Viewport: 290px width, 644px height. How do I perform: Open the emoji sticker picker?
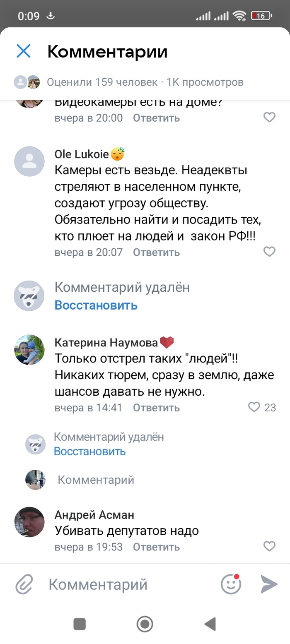click(231, 584)
